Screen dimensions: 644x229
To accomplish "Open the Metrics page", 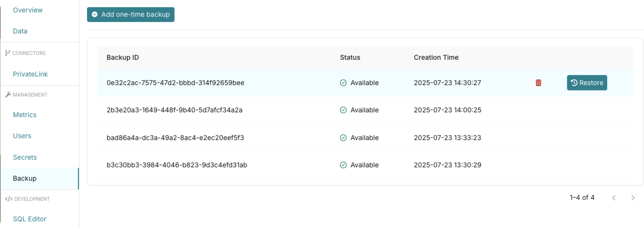I will (25, 115).
